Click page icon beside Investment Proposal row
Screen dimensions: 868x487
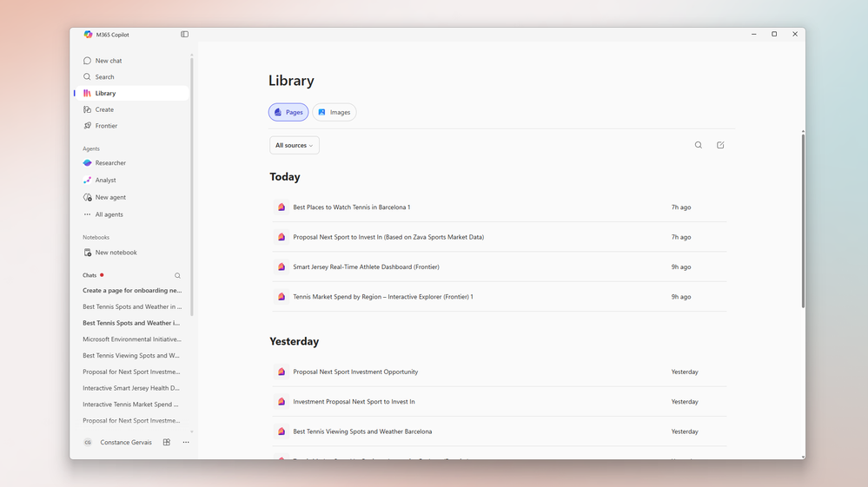282,402
